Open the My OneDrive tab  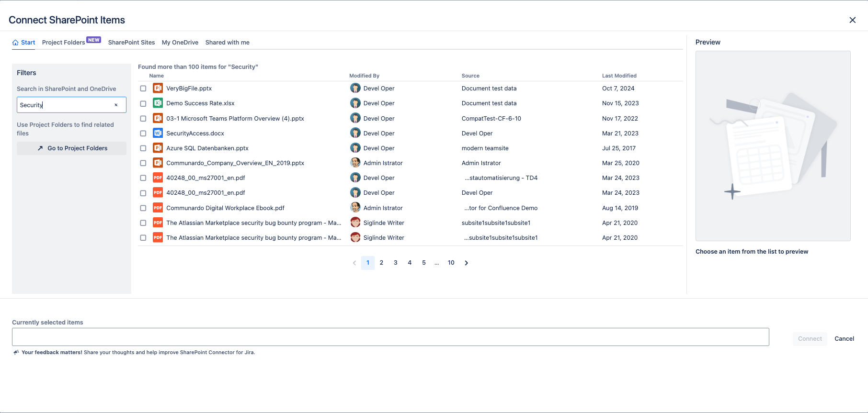[x=180, y=43]
